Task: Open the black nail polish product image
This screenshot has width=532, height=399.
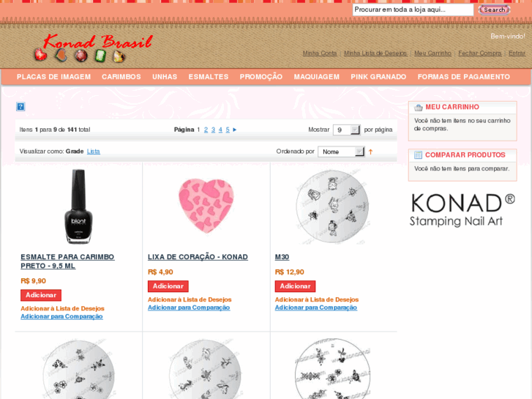Action: pos(78,206)
